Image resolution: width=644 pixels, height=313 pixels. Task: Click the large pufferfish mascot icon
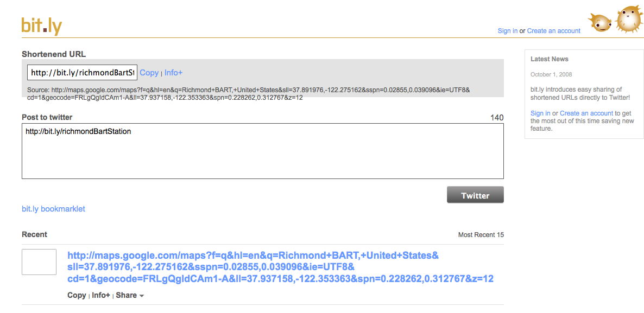click(x=629, y=19)
